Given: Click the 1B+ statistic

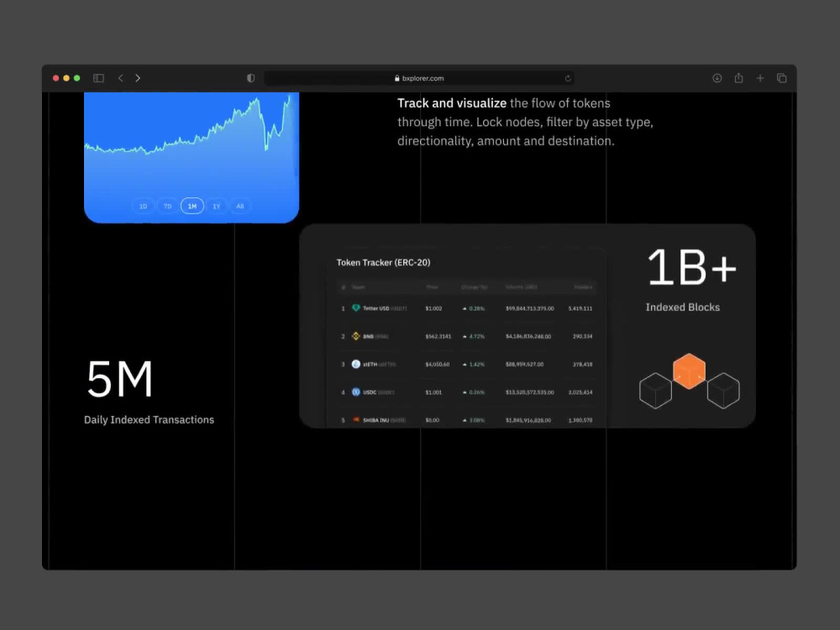Looking at the screenshot, I should [x=691, y=267].
